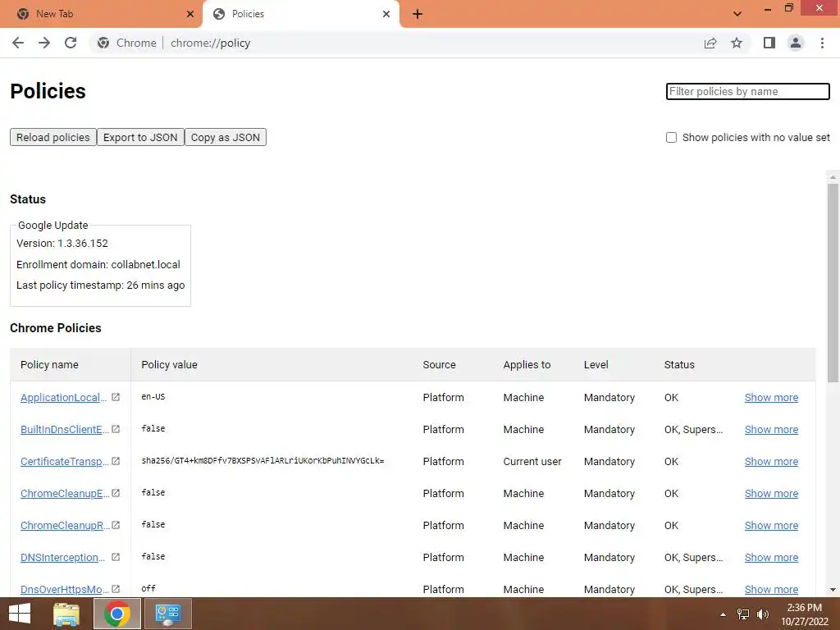Open external link icon for DNSInterception policy
The height and width of the screenshot is (630, 840).
115,557
